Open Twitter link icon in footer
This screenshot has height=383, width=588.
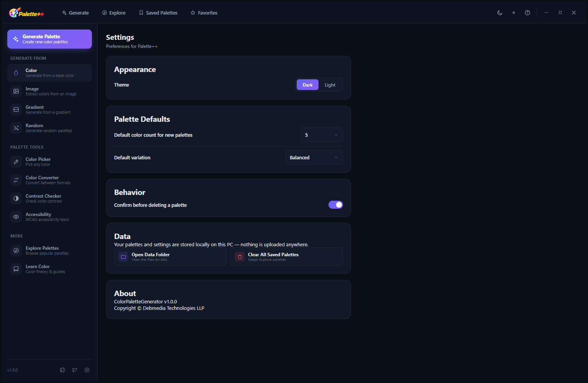tap(75, 370)
